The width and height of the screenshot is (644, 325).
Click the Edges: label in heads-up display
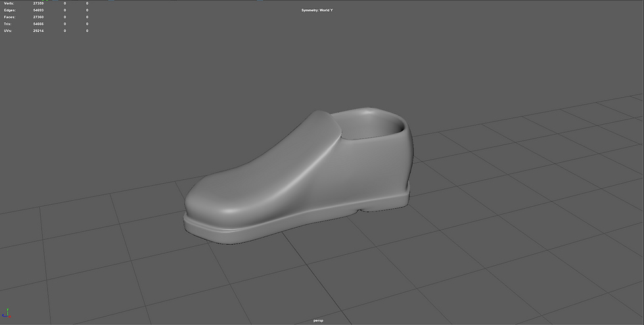click(x=10, y=11)
